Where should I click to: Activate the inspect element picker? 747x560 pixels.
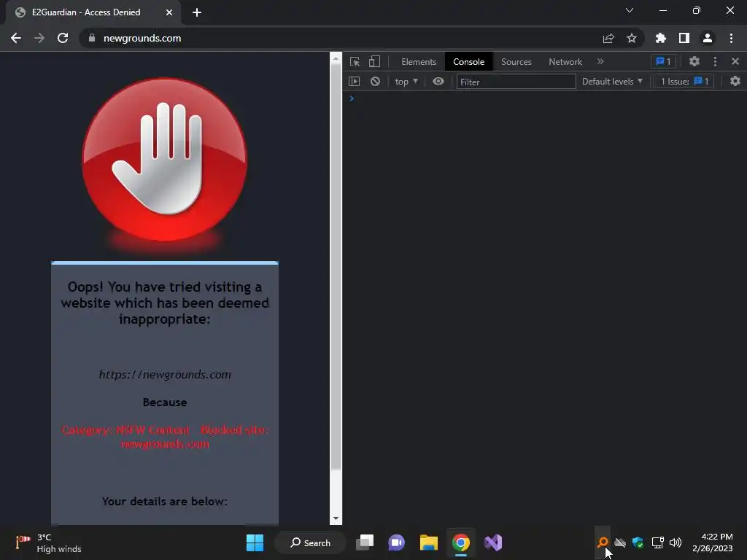[x=355, y=61]
